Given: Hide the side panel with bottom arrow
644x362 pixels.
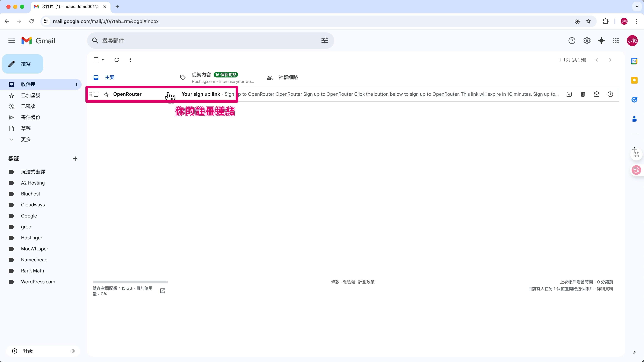Looking at the screenshot, I should [x=634, y=352].
